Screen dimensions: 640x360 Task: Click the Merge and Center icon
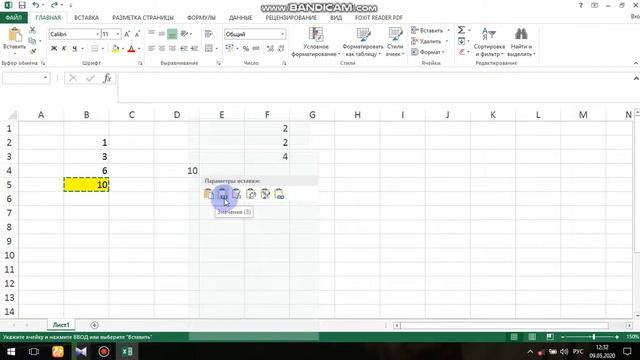point(209,49)
